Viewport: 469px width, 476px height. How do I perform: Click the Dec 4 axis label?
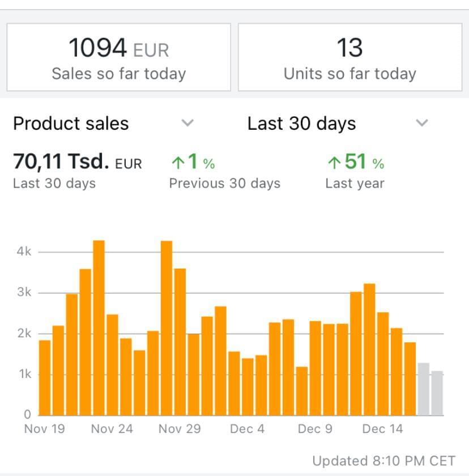247,429
